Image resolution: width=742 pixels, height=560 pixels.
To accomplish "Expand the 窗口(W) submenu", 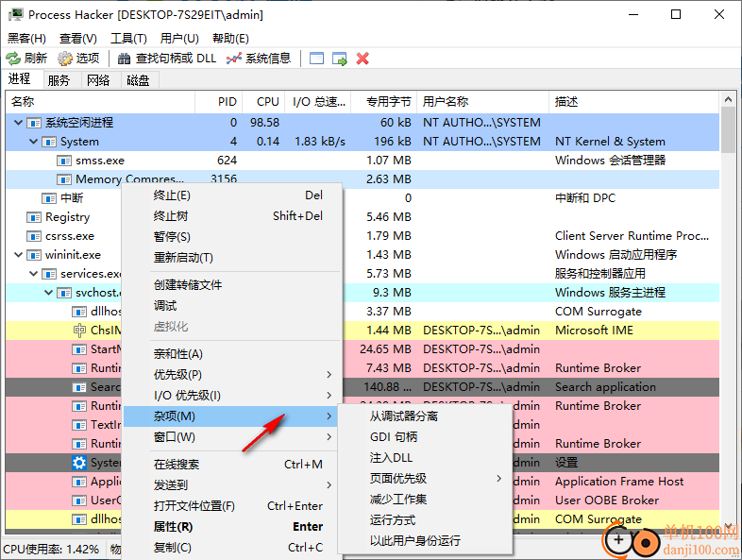I will point(329,437).
